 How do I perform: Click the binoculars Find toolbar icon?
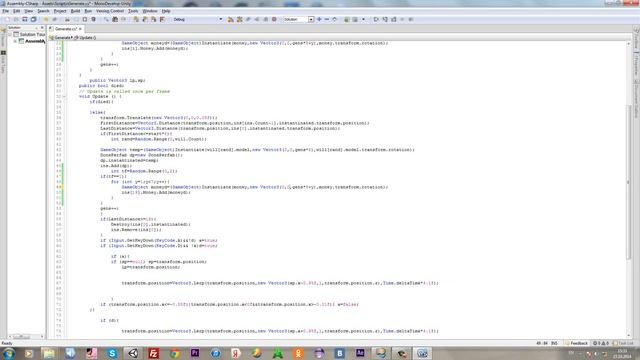(115, 19)
